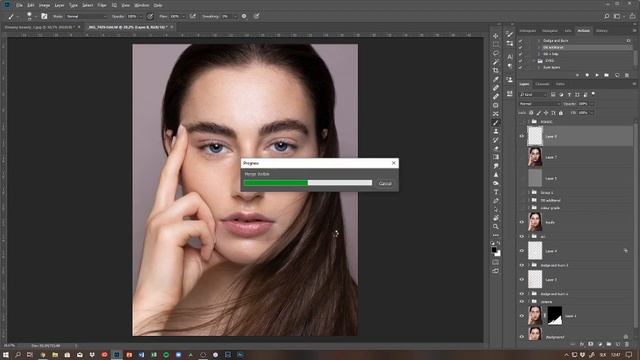Screen dimensions: 640x360
Task: Click the smoothing options gear icon
Action: 244,16
